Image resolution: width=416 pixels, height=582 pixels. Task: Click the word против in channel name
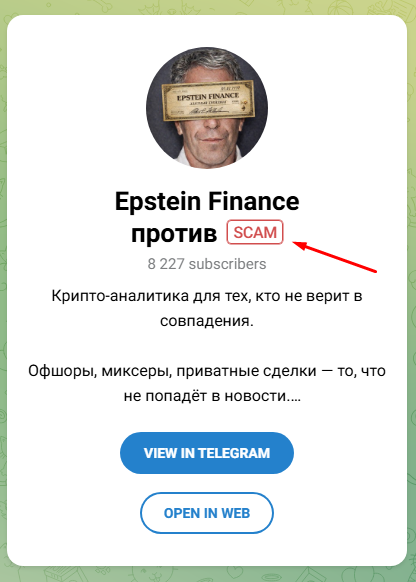pos(174,233)
